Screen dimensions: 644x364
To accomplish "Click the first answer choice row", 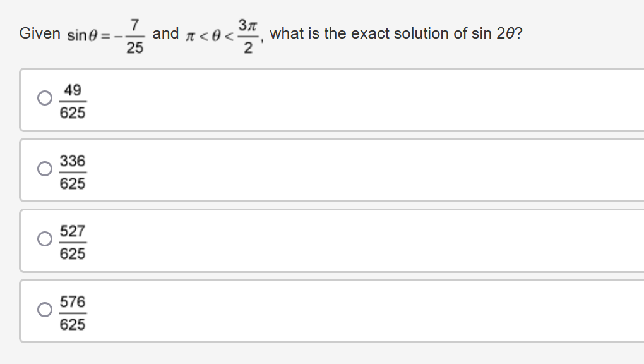I will coord(316,100).
